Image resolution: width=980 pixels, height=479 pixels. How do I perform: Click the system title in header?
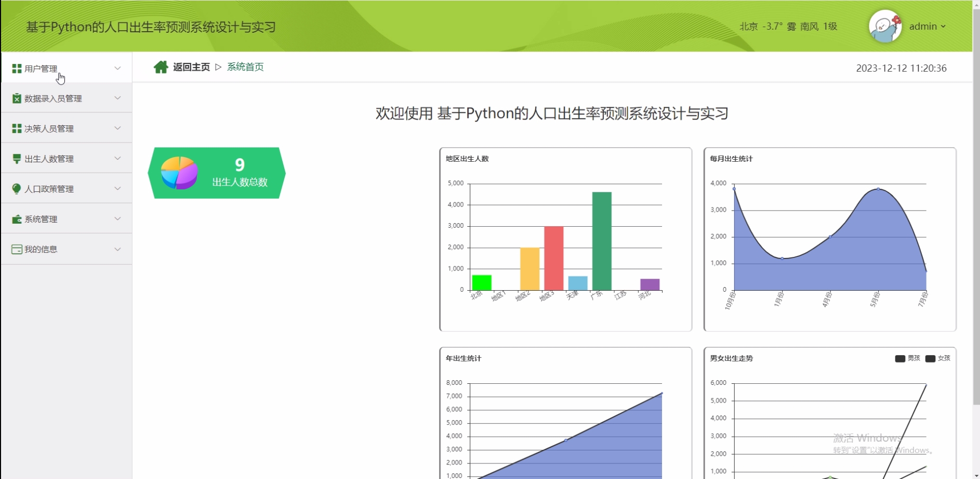point(151,27)
